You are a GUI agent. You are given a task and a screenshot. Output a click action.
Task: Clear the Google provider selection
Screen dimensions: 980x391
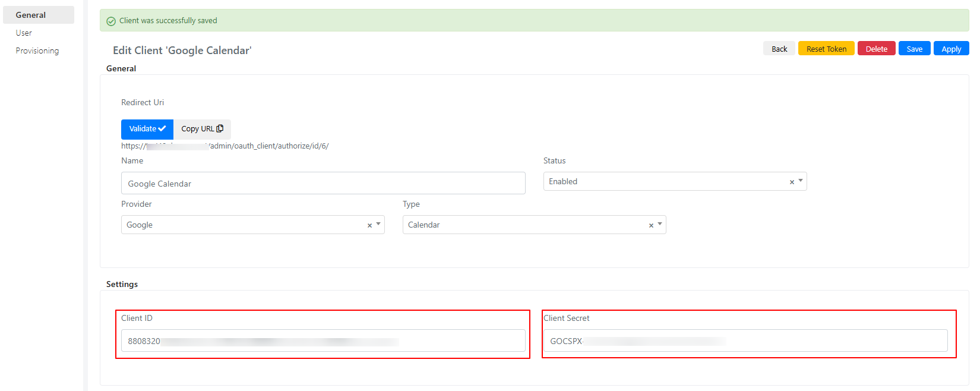369,225
